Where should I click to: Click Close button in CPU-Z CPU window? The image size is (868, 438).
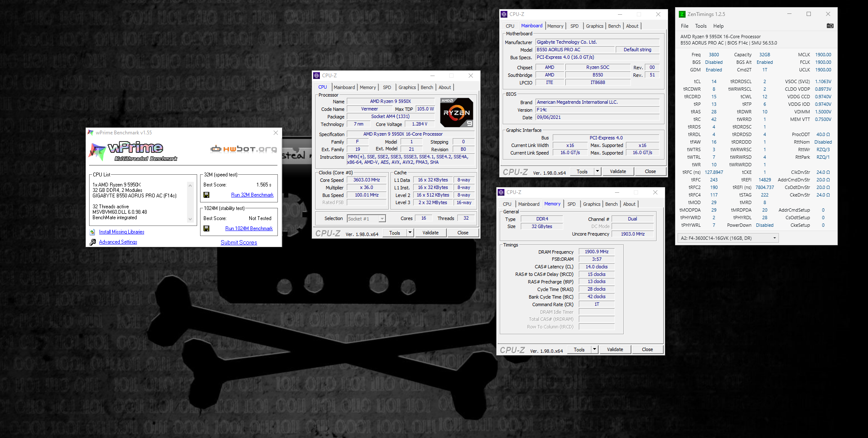(x=463, y=233)
